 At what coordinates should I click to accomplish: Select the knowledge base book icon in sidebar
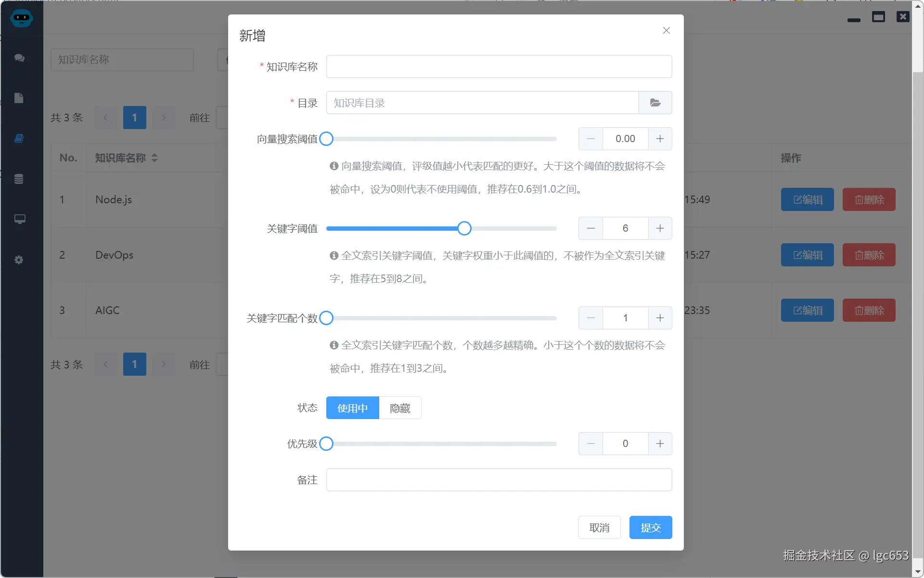tap(19, 138)
